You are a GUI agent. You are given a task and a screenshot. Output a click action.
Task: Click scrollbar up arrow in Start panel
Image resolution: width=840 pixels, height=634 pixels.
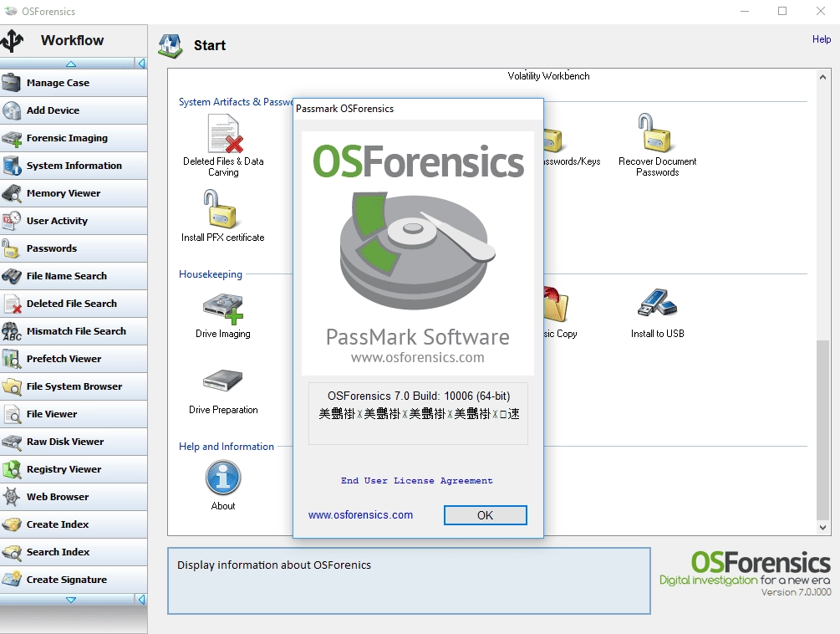[x=822, y=77]
